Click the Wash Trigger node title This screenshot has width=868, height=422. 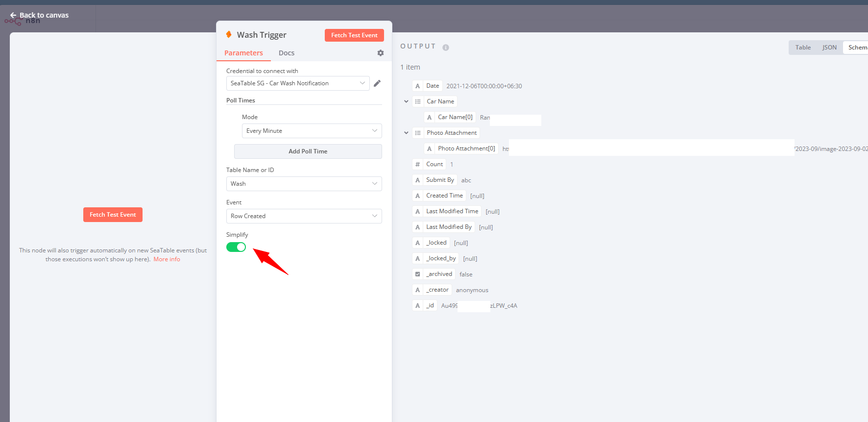pos(262,35)
